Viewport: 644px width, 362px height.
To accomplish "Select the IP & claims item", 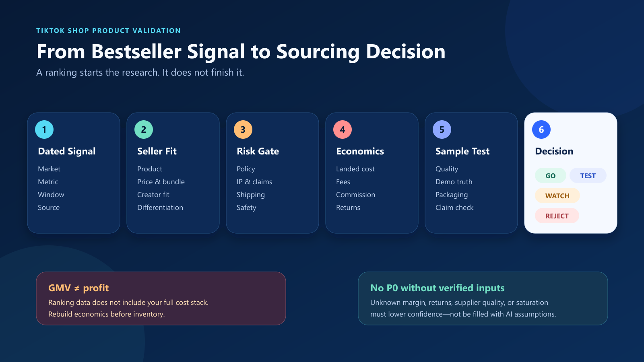I will point(254,182).
